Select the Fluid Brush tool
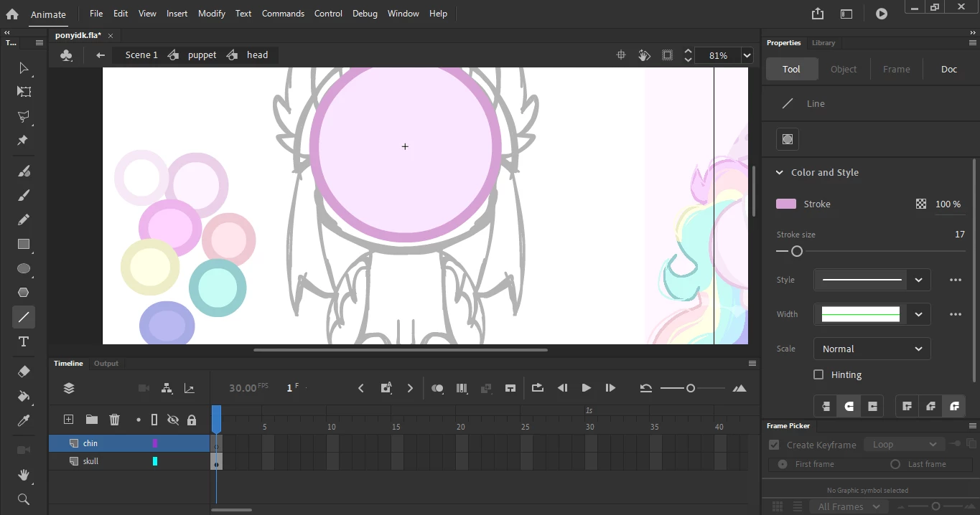Screen dimensions: 980x515 coord(24,171)
